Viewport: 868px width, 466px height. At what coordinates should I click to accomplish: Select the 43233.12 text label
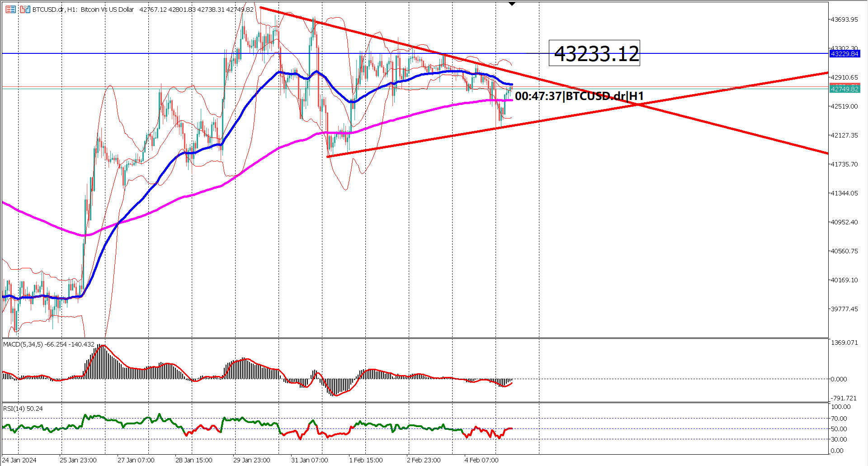click(597, 55)
